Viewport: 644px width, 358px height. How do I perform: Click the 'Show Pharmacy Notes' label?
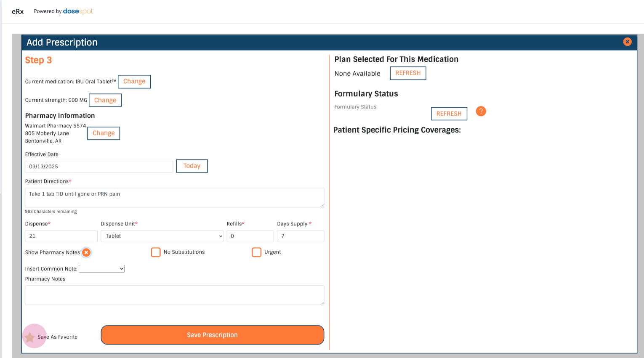[53, 252]
